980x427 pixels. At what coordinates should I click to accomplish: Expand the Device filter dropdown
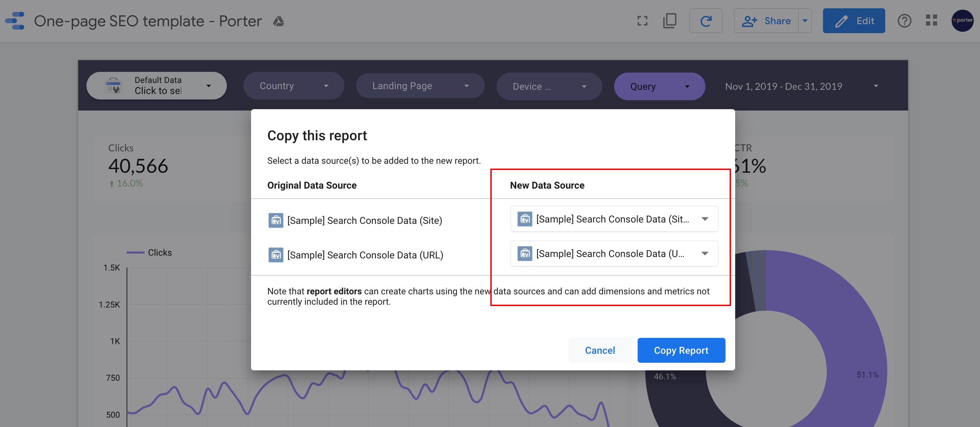[x=549, y=86]
